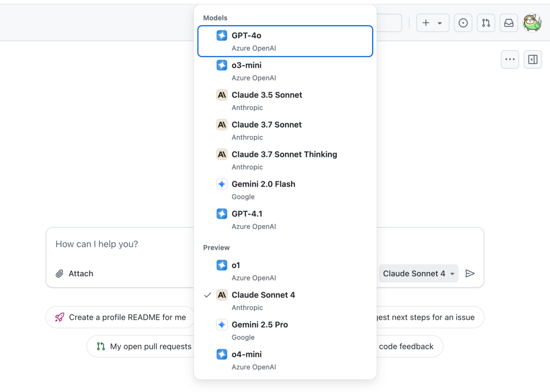Open pull requests from header icon
Image resolution: width=550 pixels, height=392 pixels.
[486, 23]
